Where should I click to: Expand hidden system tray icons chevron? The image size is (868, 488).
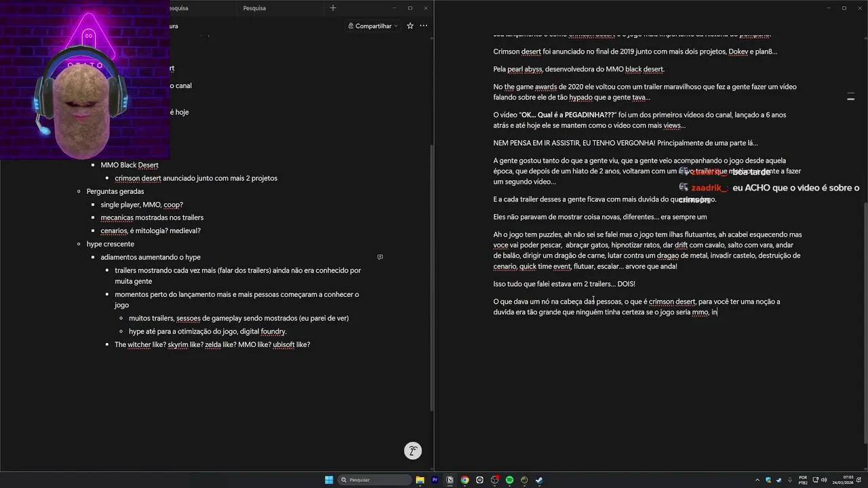[x=757, y=480]
